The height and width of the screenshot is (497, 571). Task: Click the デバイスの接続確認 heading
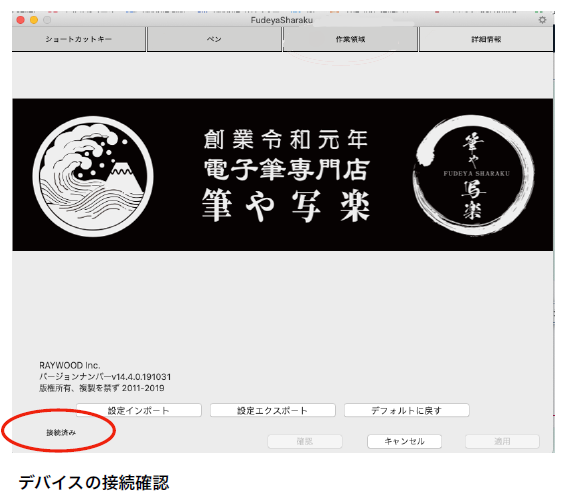coord(94,483)
